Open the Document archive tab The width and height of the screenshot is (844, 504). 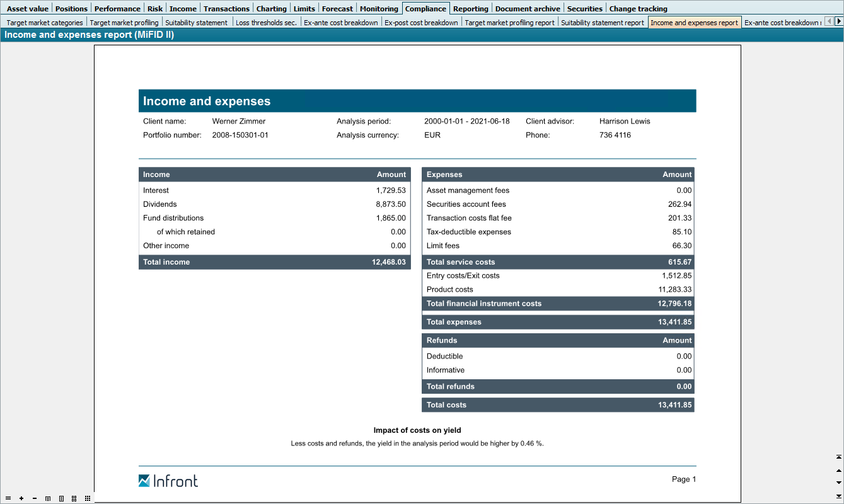point(527,9)
